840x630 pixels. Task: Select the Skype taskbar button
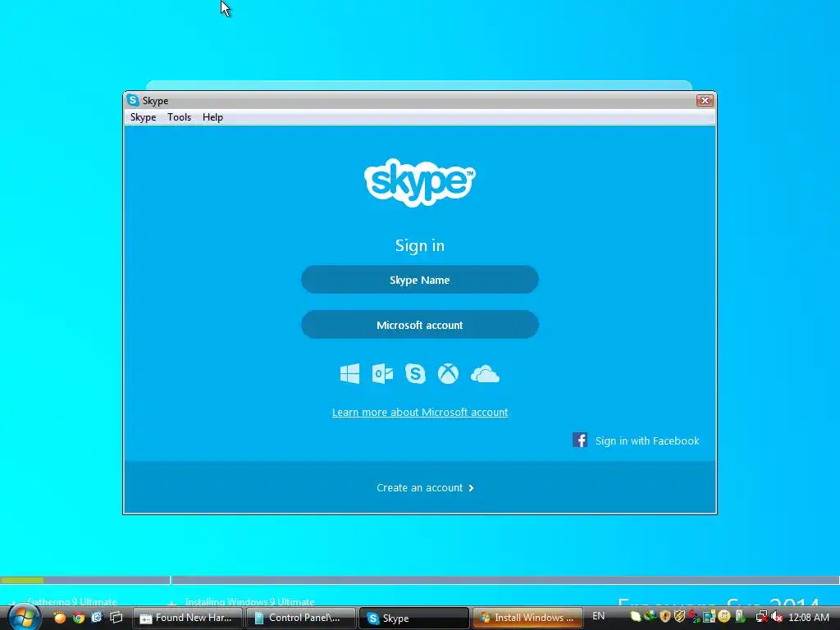pyautogui.click(x=413, y=618)
